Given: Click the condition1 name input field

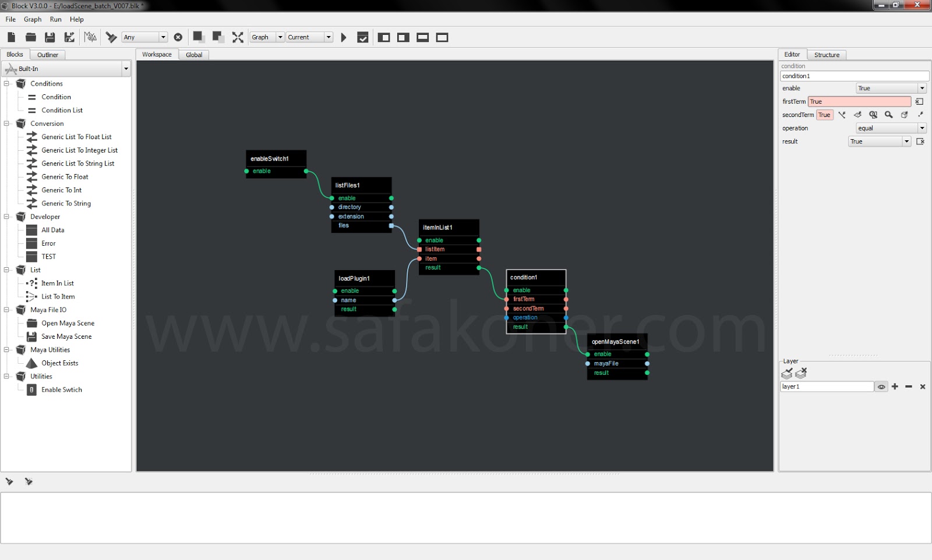Looking at the screenshot, I should [854, 76].
